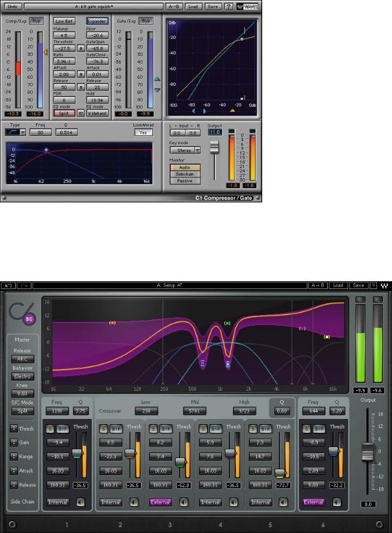Image resolution: width=392 pixels, height=533 pixels.
Task: Click the Undo button in C1
Action: click(x=12, y=7)
